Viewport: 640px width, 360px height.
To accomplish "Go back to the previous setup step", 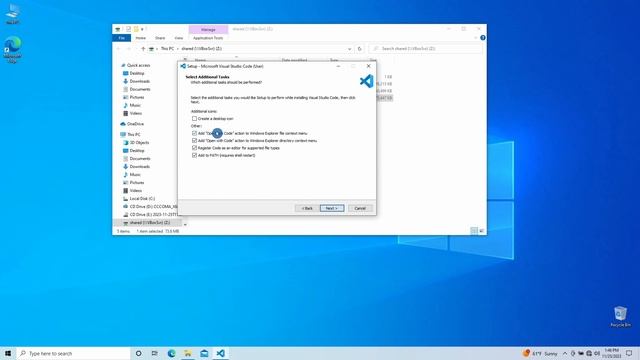I will pyautogui.click(x=307, y=208).
